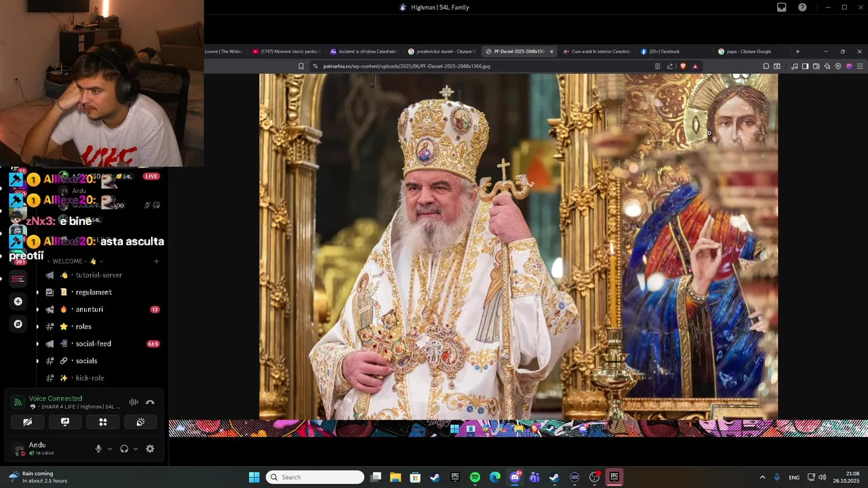Switch to Moment istoric YouTube tab
The image size is (868, 488).
[x=285, y=52]
